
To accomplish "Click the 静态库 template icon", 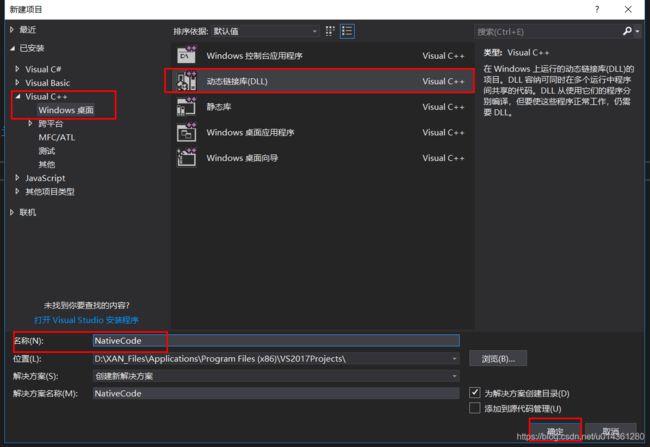I will click(x=187, y=107).
